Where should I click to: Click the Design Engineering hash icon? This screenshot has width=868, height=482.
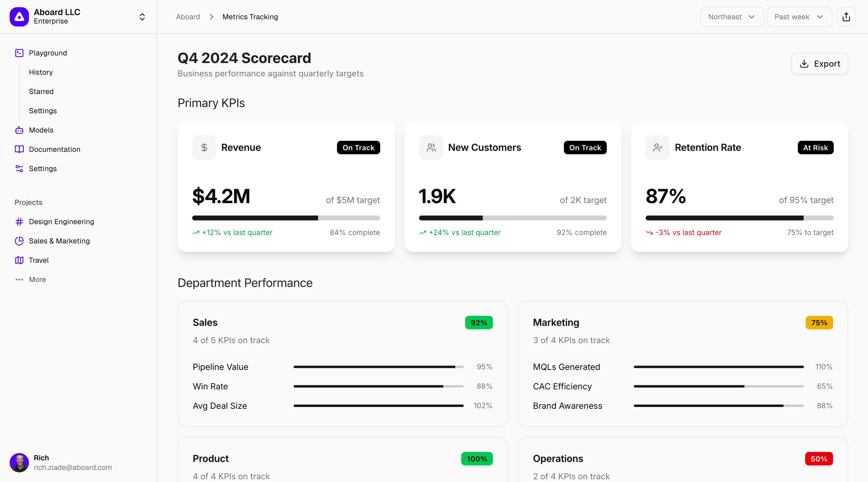point(19,222)
